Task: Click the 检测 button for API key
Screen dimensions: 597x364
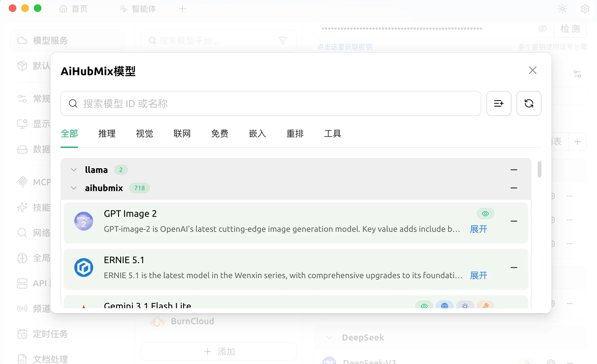Action: coord(570,29)
